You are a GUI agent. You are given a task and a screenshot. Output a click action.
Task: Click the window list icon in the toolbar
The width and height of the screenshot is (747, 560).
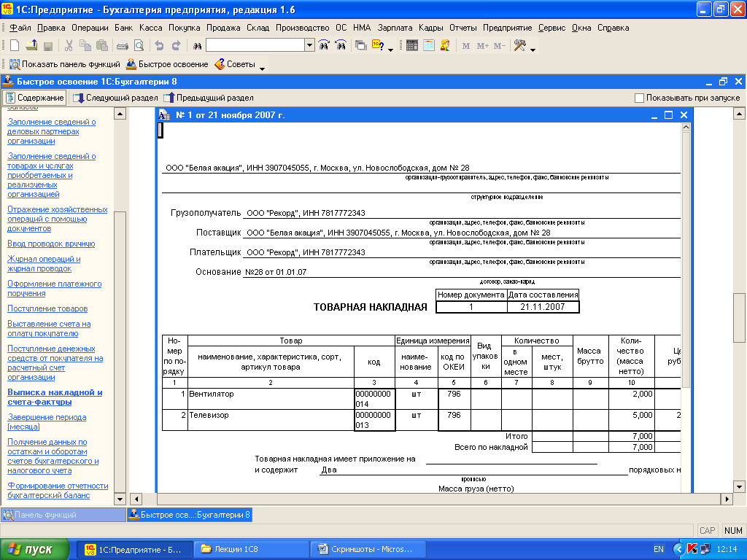(361, 45)
